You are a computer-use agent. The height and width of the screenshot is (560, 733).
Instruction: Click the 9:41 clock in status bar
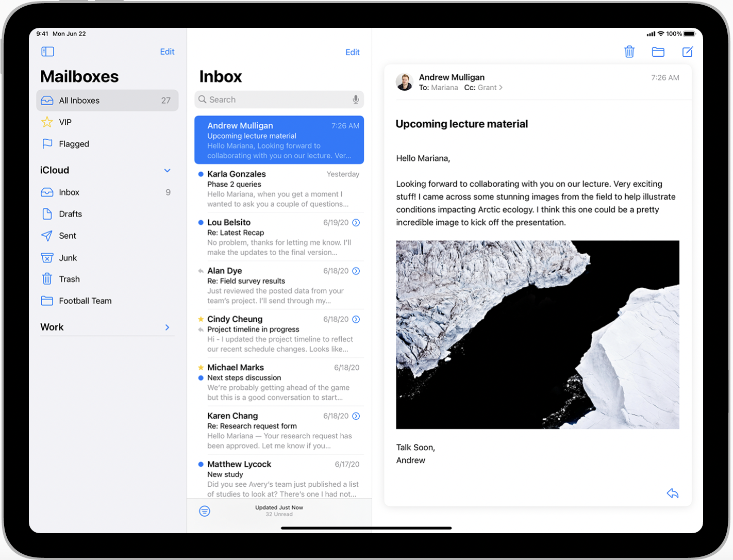pos(42,34)
